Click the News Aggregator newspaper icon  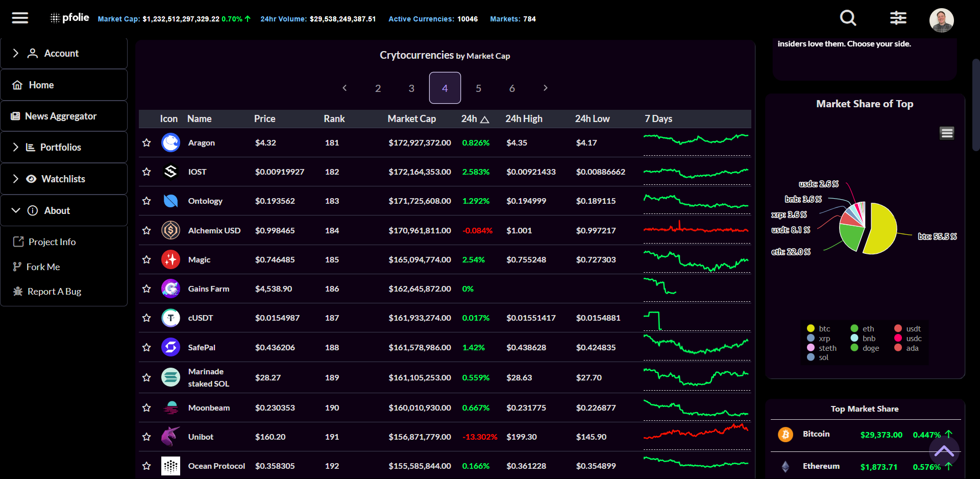pos(15,116)
